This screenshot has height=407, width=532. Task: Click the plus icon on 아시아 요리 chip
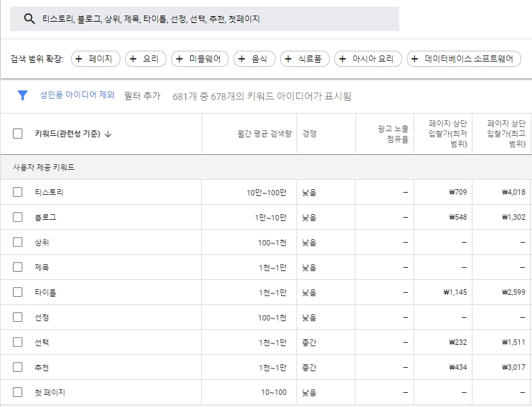(342, 59)
